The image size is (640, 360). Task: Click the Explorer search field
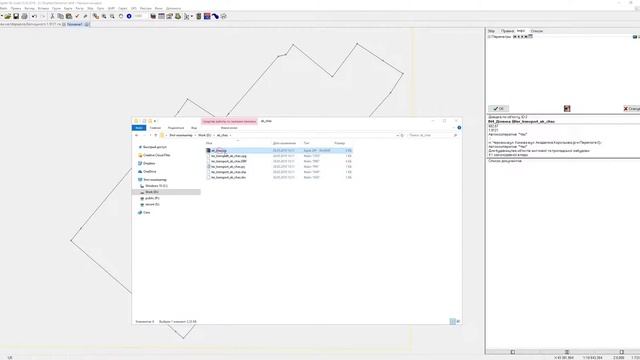(432, 135)
